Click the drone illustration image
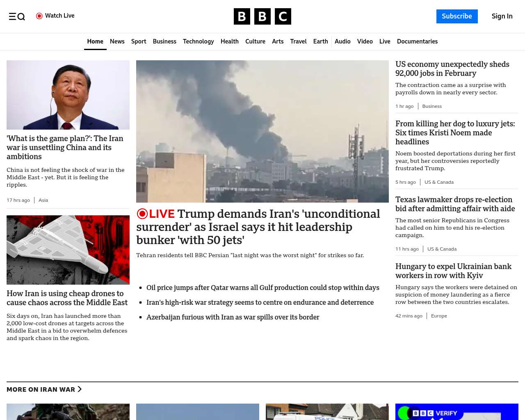The image size is (525, 420). coord(68,250)
